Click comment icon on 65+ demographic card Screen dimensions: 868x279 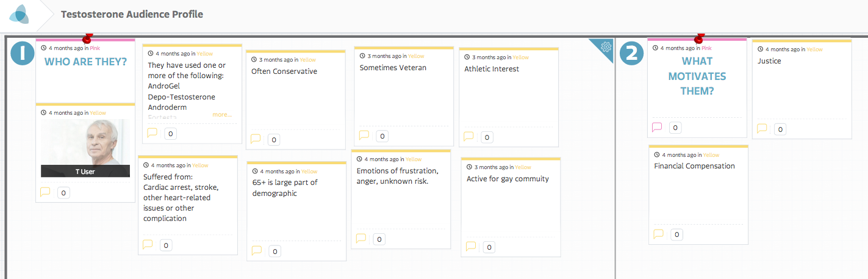pyautogui.click(x=256, y=250)
